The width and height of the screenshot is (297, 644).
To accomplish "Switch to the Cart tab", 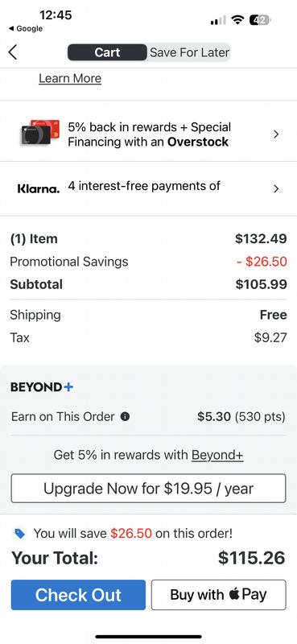I will (x=107, y=52).
